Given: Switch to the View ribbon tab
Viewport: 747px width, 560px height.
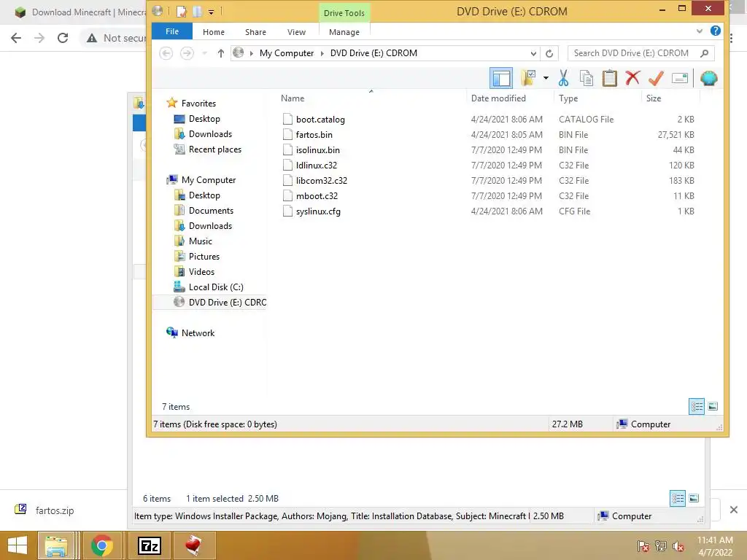Looking at the screenshot, I should tap(296, 32).
